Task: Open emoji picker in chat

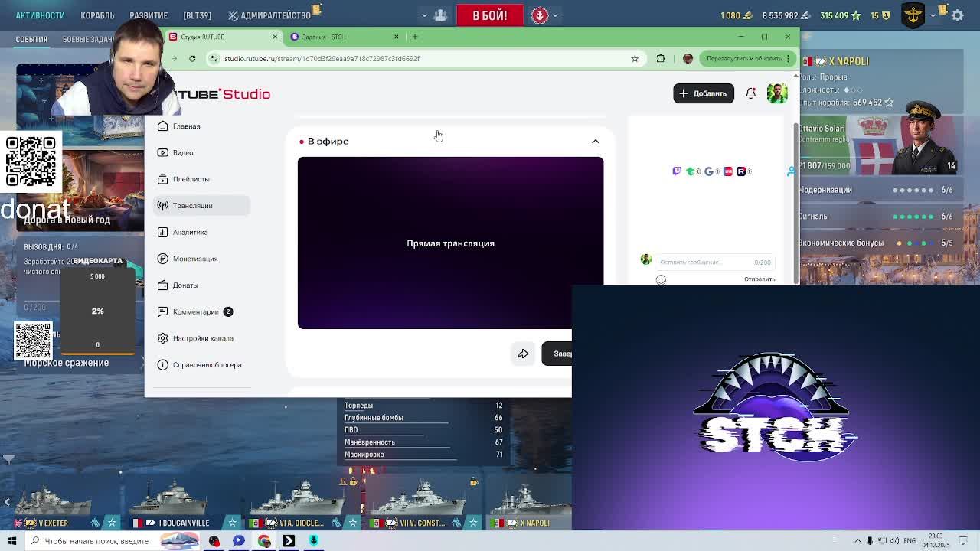Action: pyautogui.click(x=661, y=279)
